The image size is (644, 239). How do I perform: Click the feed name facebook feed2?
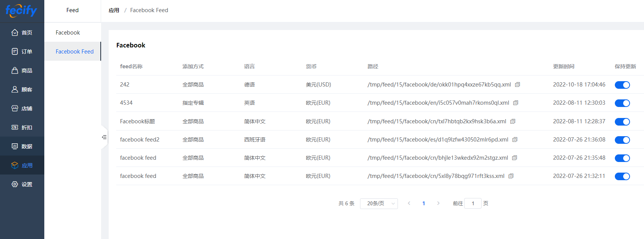point(140,140)
